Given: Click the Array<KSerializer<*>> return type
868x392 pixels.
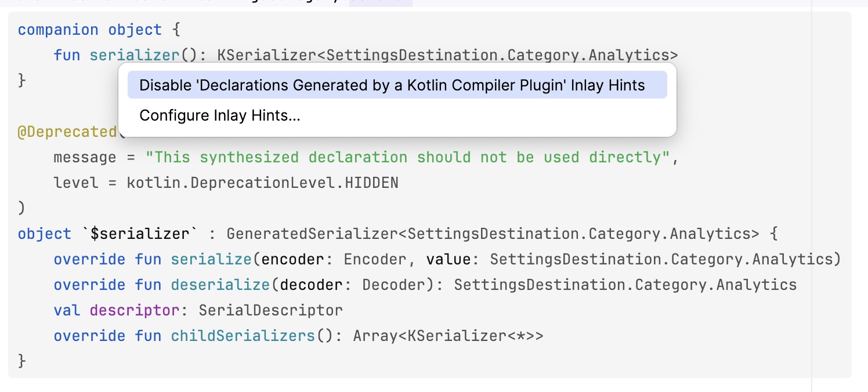Looking at the screenshot, I should [449, 336].
